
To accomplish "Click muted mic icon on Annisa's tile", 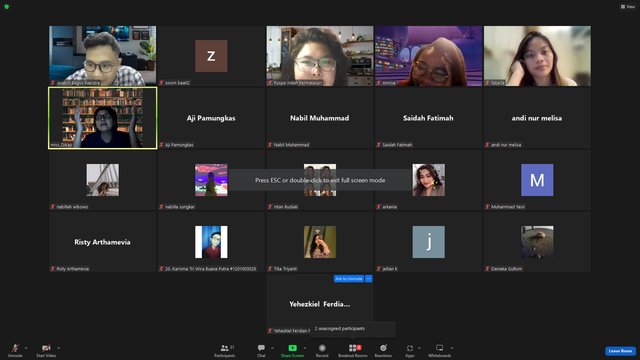I will [x=378, y=83].
